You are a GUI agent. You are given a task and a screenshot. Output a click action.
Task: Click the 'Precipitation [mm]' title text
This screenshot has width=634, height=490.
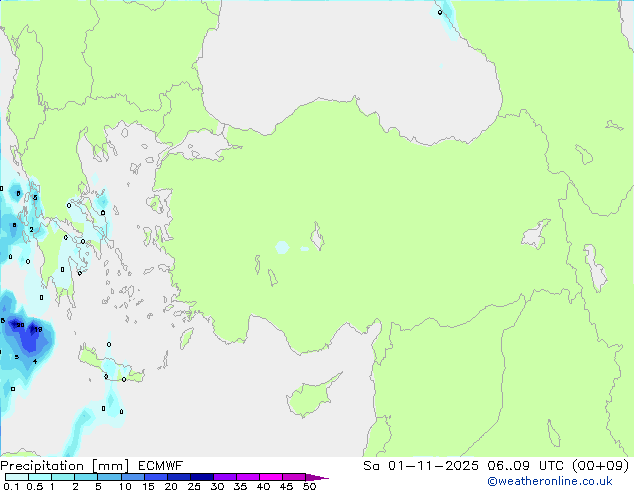tap(65, 466)
